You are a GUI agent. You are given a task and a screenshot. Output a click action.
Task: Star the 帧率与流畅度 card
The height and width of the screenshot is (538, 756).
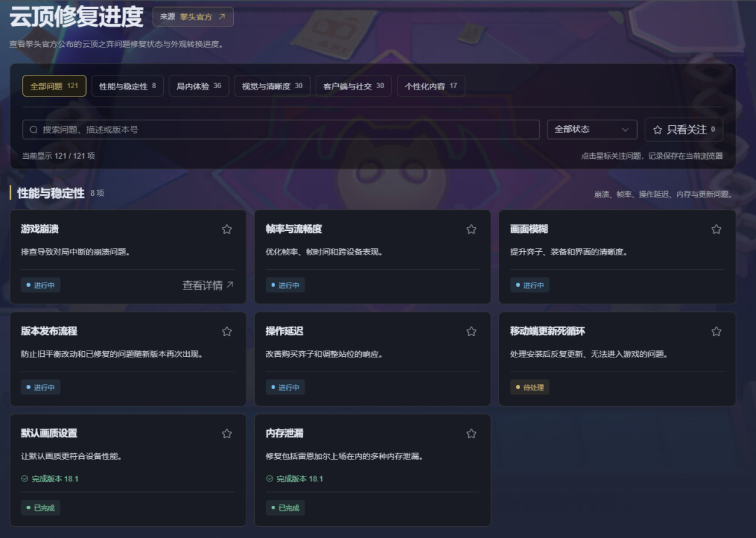tap(472, 229)
